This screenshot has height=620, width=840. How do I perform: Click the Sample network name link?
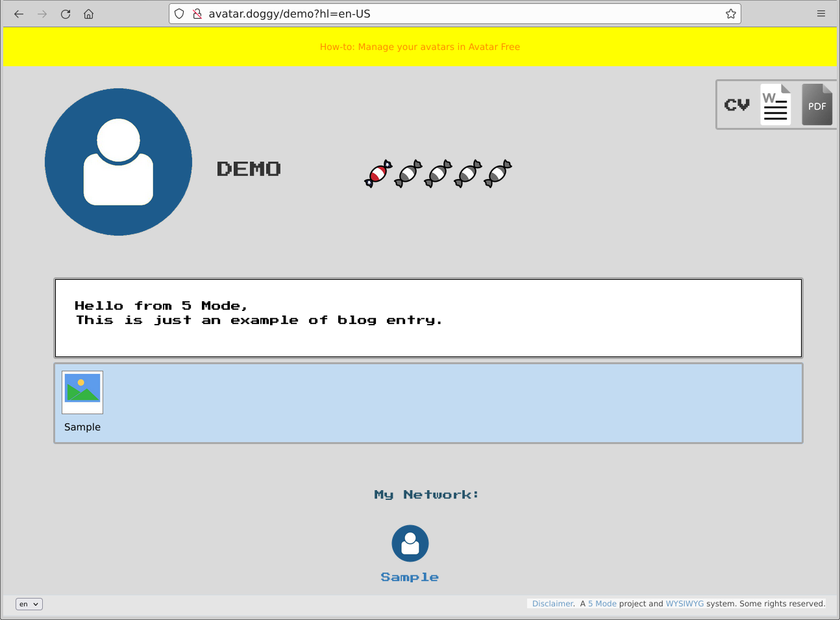(410, 577)
